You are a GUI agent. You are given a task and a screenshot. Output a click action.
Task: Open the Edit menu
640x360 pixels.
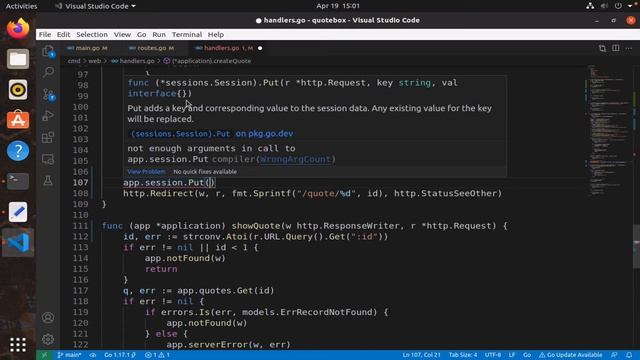click(63, 35)
